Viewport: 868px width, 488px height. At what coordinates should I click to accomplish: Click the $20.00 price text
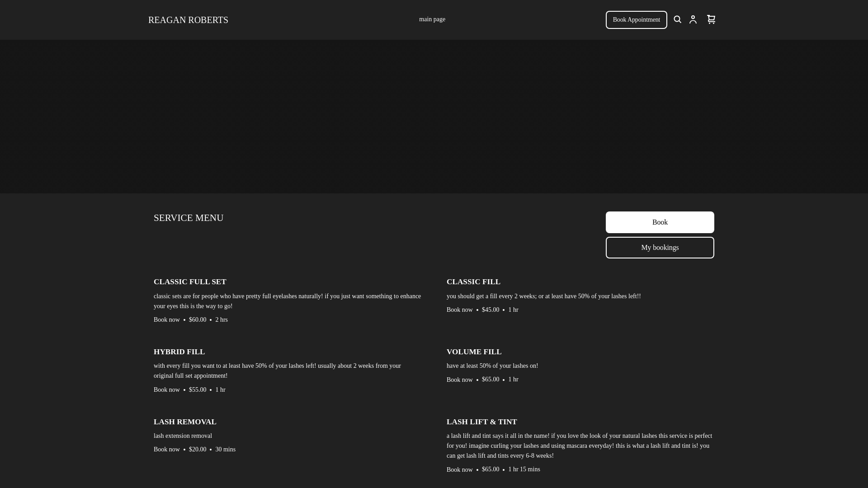click(198, 450)
